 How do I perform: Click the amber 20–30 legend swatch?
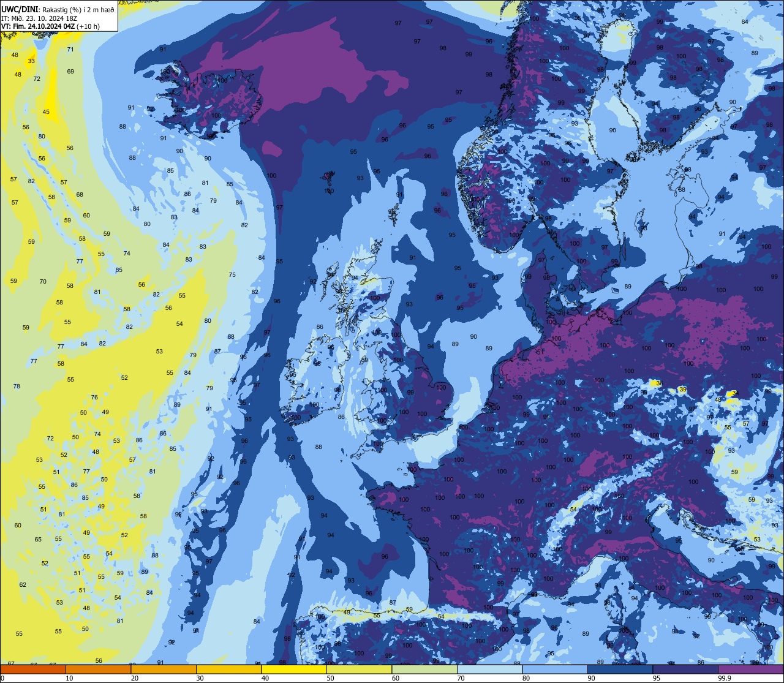coord(164,669)
